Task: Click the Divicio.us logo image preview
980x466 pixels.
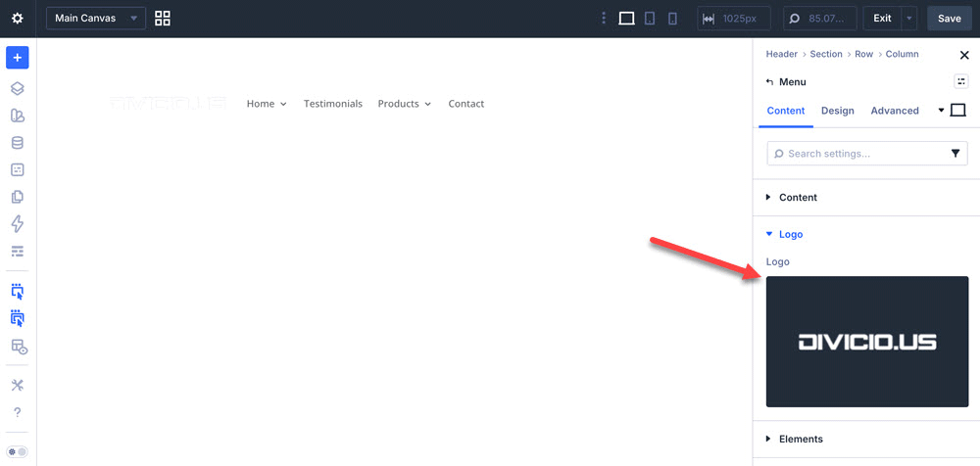Action: coord(867,342)
